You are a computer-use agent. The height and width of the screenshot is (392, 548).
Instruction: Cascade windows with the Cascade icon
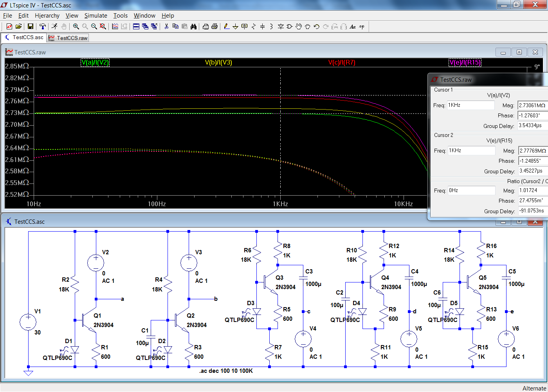pyautogui.click(x=145, y=26)
